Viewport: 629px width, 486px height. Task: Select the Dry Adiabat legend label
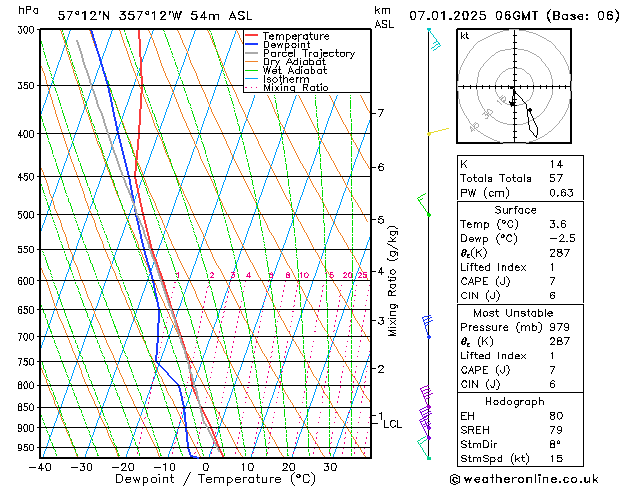tap(294, 62)
